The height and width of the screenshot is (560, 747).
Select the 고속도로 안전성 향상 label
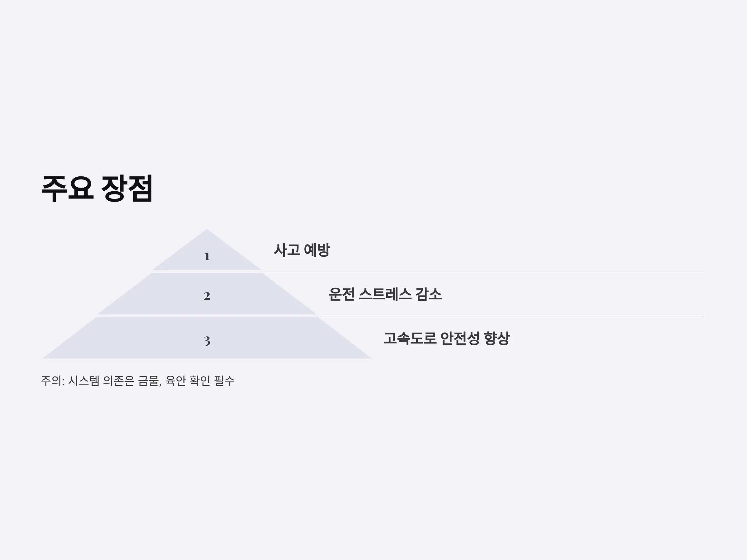click(x=446, y=338)
